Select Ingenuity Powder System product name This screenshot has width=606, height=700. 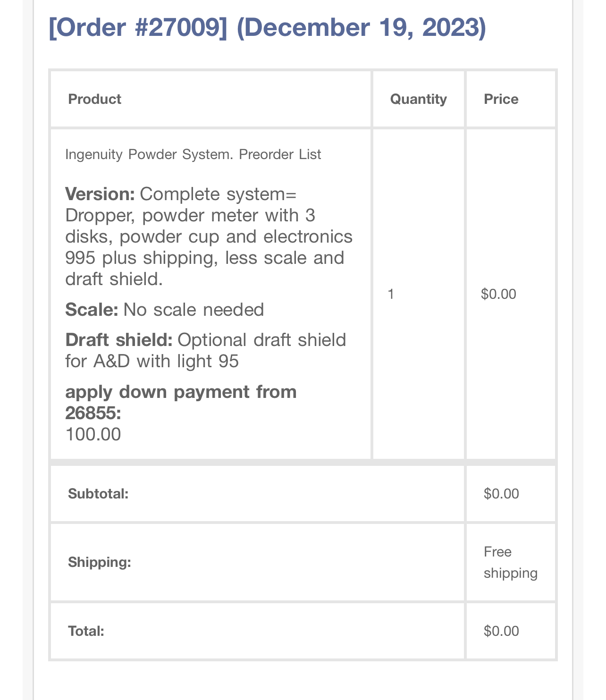[x=193, y=154]
